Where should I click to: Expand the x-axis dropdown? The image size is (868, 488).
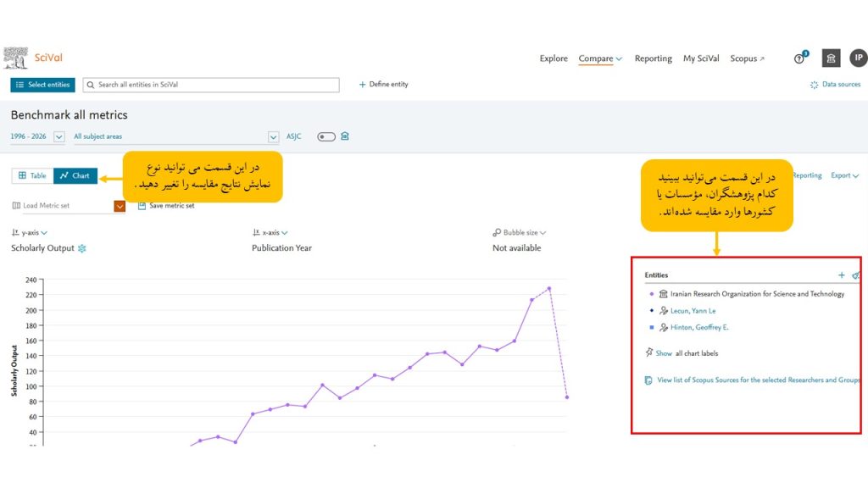tap(285, 233)
